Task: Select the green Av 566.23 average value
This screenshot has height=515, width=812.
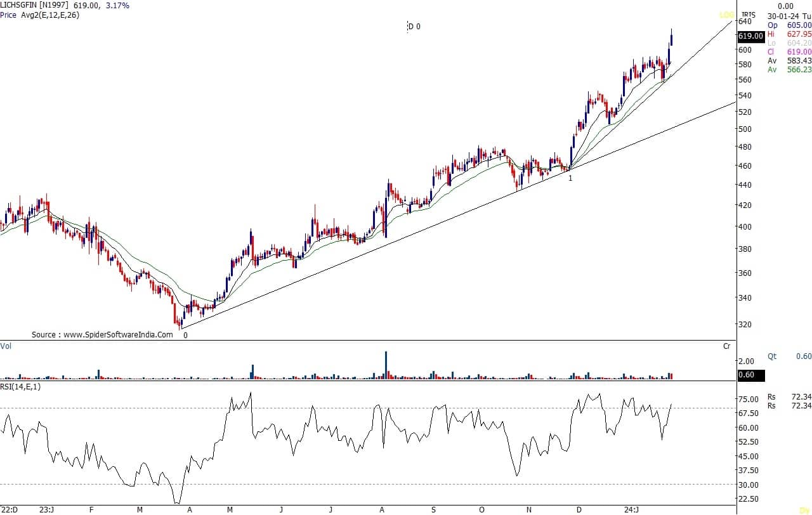Action: 789,70
